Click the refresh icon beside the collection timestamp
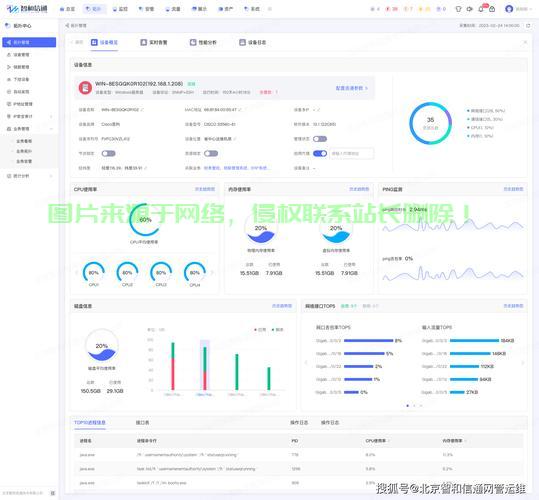The width and height of the screenshot is (539, 500). click(528, 26)
